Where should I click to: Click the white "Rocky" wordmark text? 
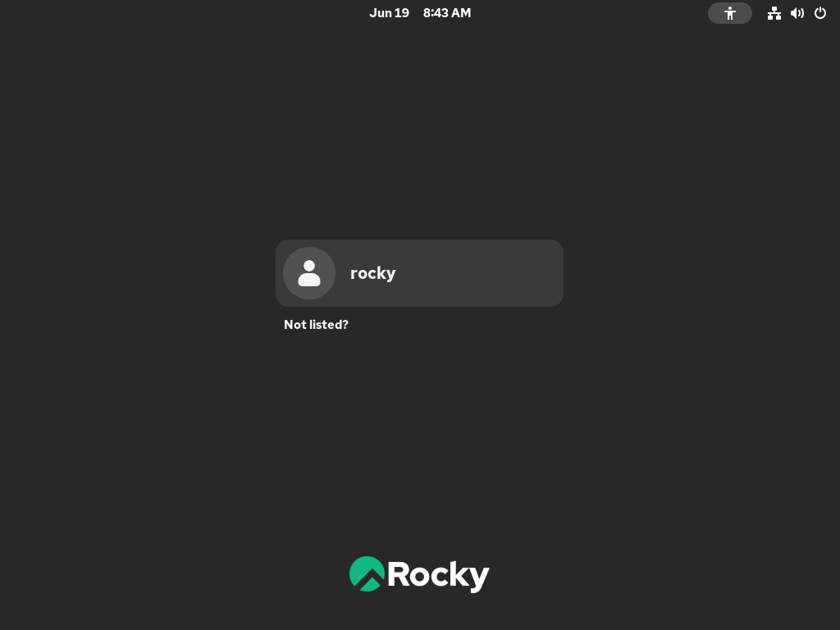coord(438,576)
